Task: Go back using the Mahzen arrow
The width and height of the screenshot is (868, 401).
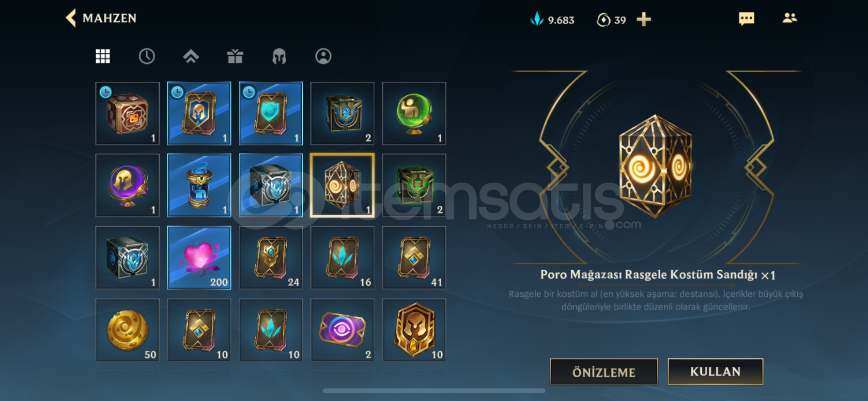Action: click(x=71, y=18)
